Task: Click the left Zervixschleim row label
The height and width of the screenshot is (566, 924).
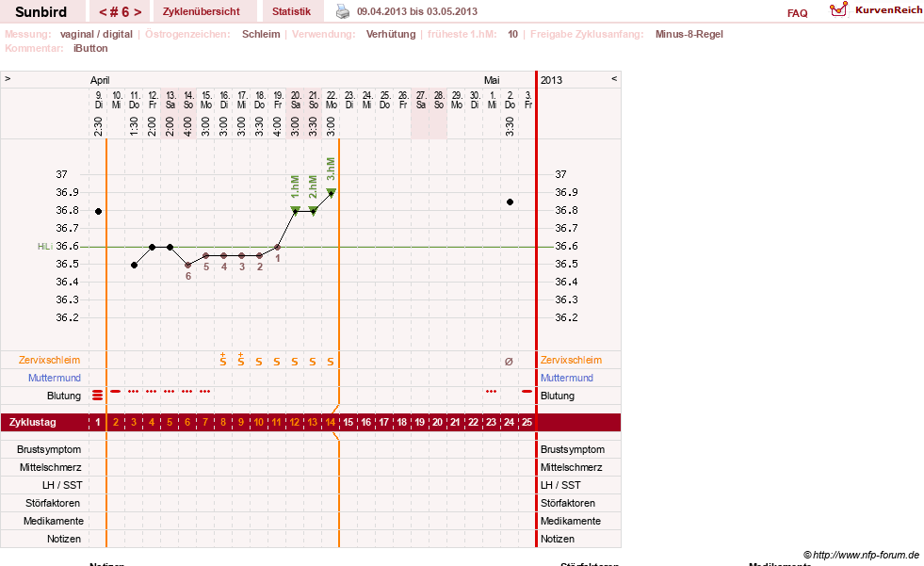Action: (50, 360)
